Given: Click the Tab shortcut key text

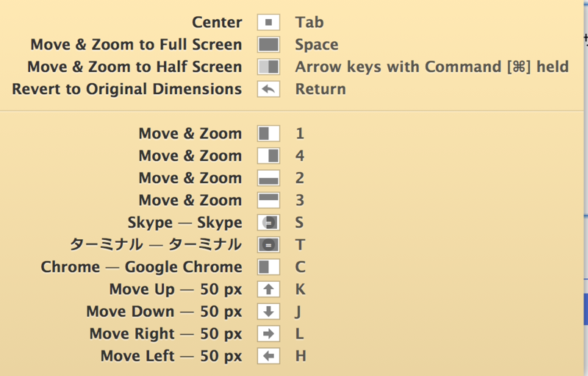Looking at the screenshot, I should [309, 23].
